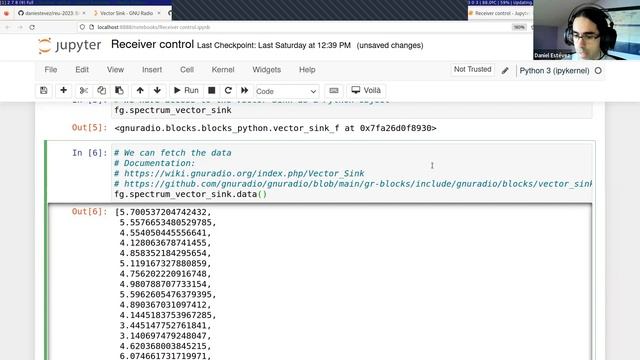Move selected cell up arrow
640x360 pixels.
coord(140,91)
